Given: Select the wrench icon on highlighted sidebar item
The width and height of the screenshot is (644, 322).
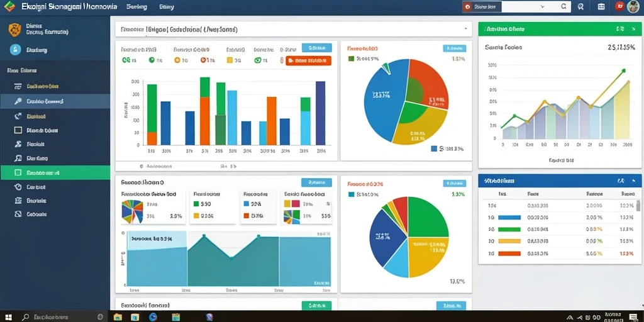Looking at the screenshot, I should pyautogui.click(x=18, y=101).
